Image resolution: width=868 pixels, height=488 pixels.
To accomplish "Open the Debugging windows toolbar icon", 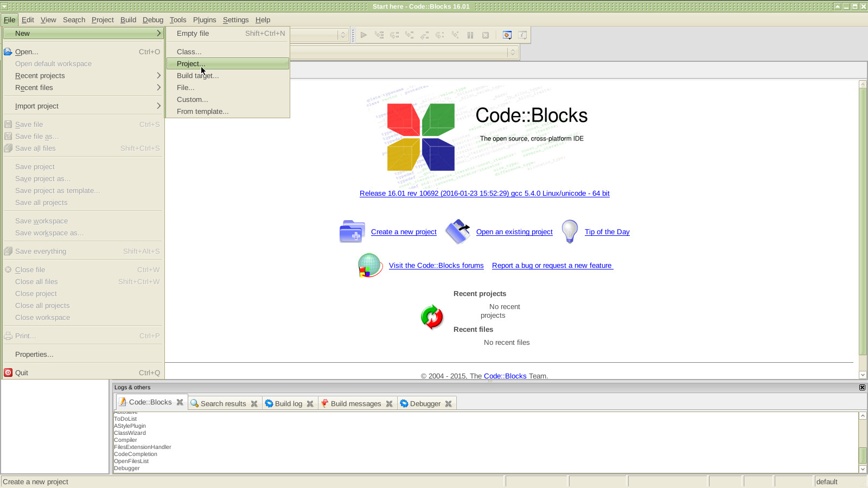I will click(507, 35).
